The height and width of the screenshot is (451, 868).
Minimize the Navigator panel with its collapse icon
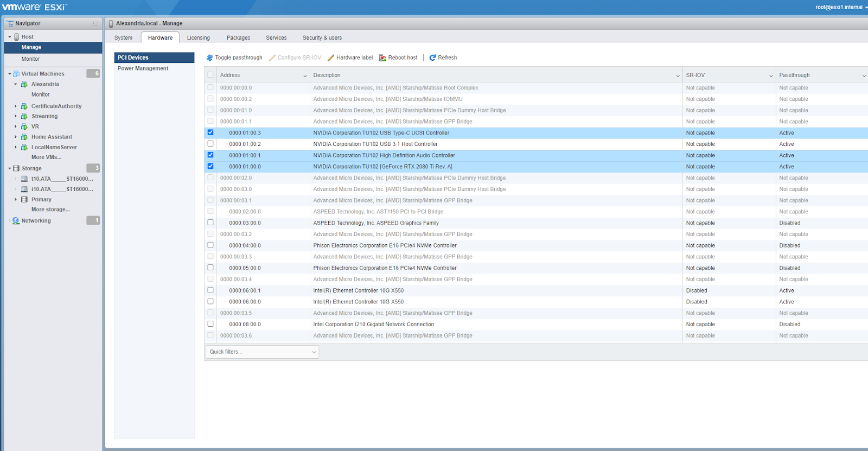(95, 24)
